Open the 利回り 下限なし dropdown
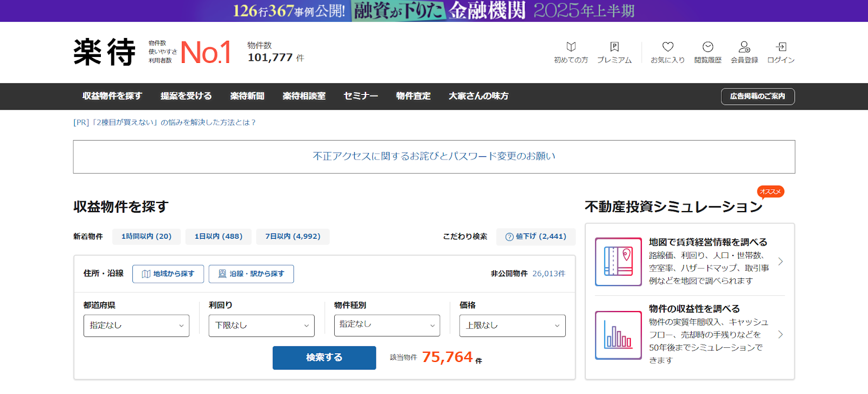Screen dimensions: 868x394 click(261, 326)
